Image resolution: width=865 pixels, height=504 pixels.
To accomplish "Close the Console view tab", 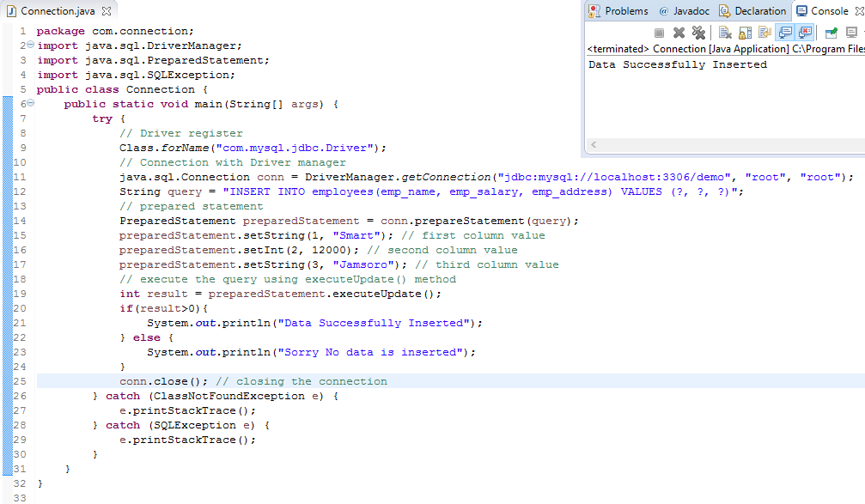I will [859, 10].
